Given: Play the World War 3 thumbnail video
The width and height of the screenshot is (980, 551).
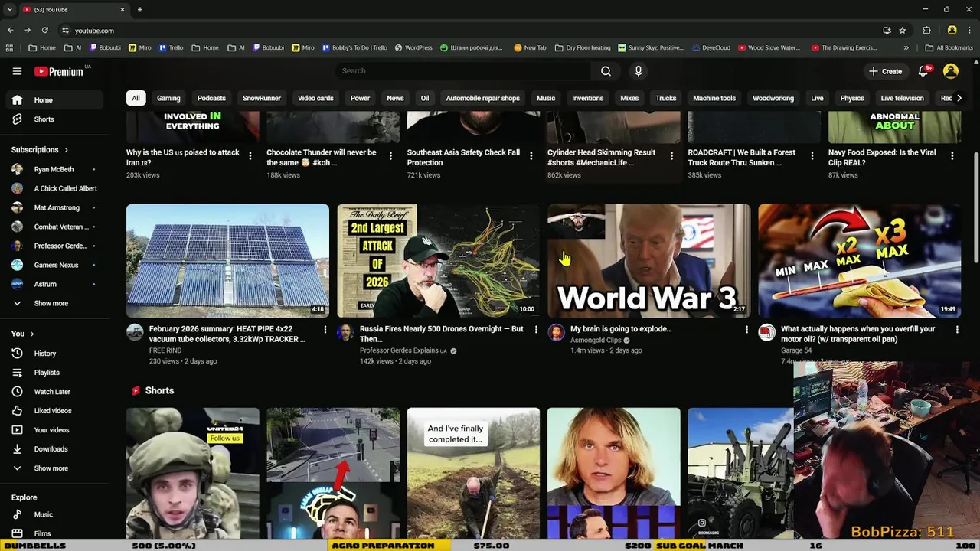Looking at the screenshot, I should click(649, 260).
